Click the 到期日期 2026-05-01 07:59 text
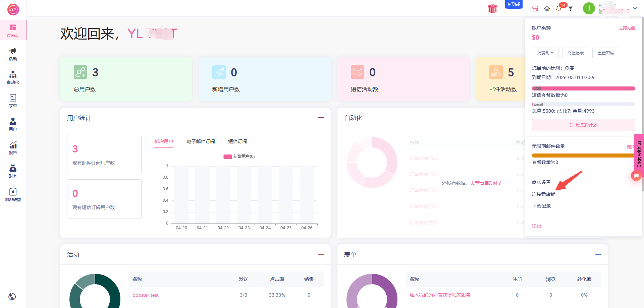The width and height of the screenshot is (644, 308). click(x=563, y=77)
